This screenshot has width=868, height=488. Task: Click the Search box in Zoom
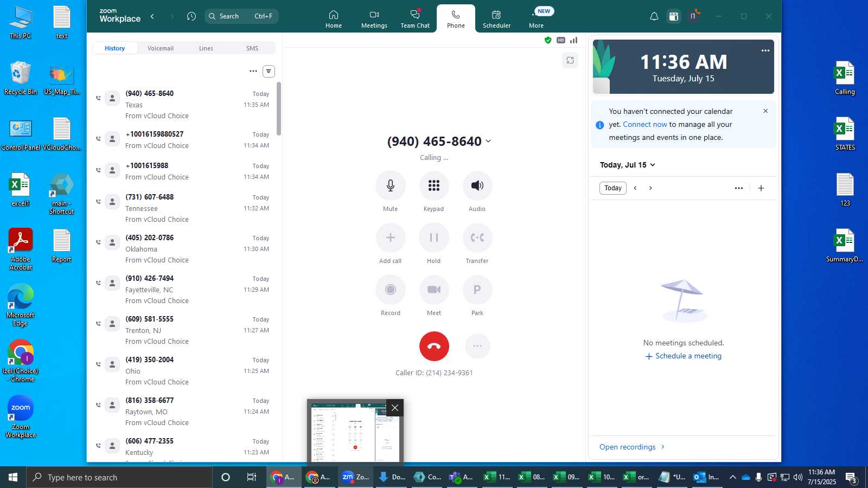(241, 16)
